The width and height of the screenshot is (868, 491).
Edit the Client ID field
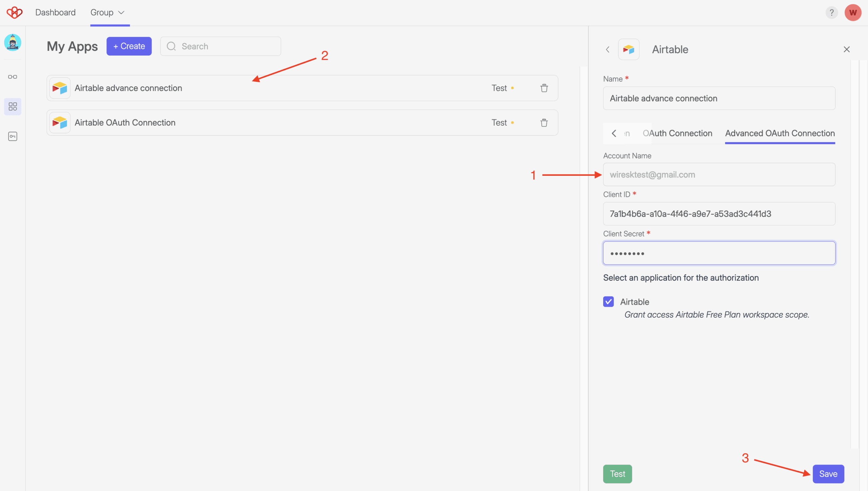pyautogui.click(x=719, y=214)
